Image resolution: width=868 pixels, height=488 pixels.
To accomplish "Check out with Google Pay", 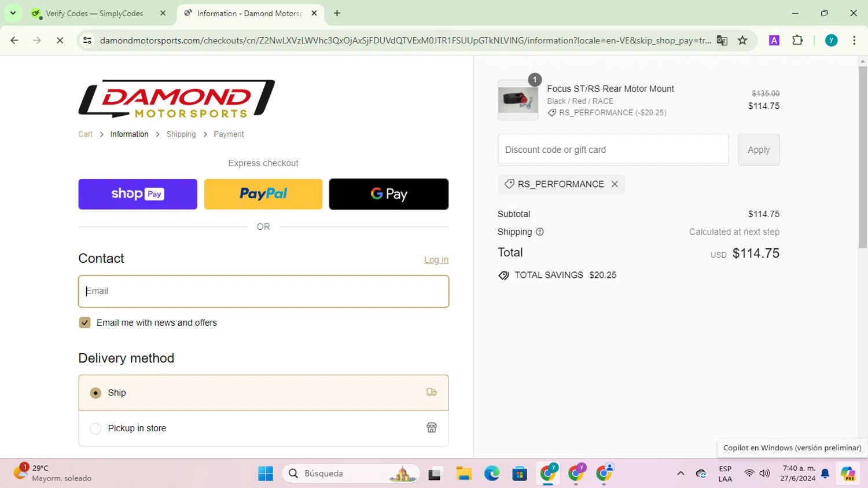I will [389, 194].
